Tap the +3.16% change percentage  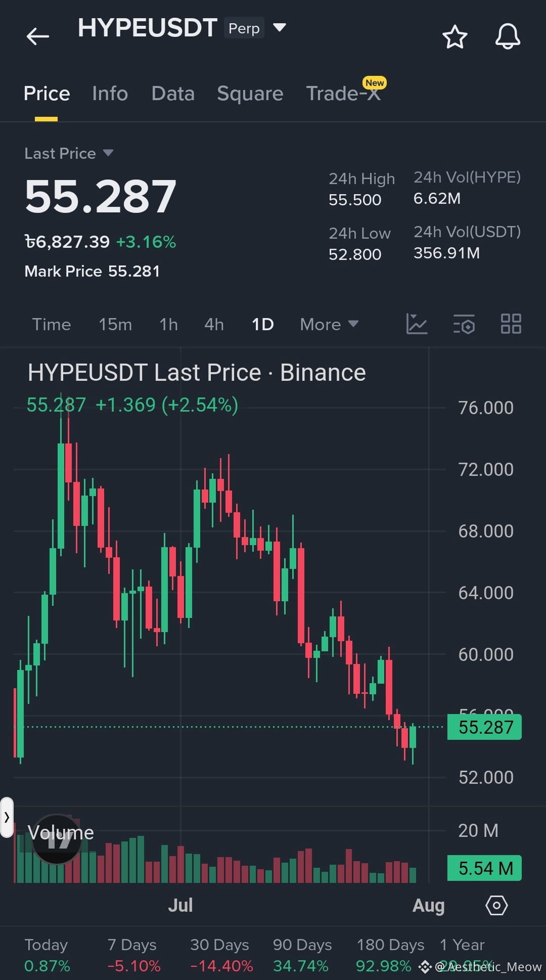pyautogui.click(x=146, y=242)
